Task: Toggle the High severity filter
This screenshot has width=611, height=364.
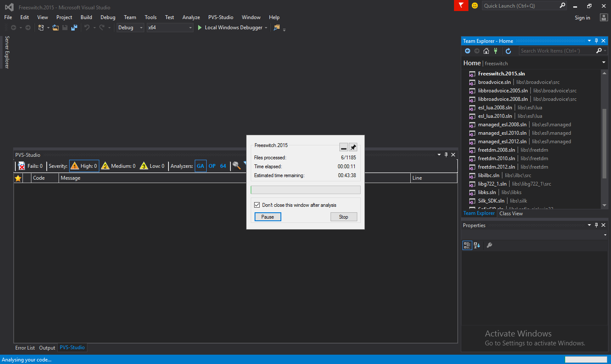Action: (84, 166)
